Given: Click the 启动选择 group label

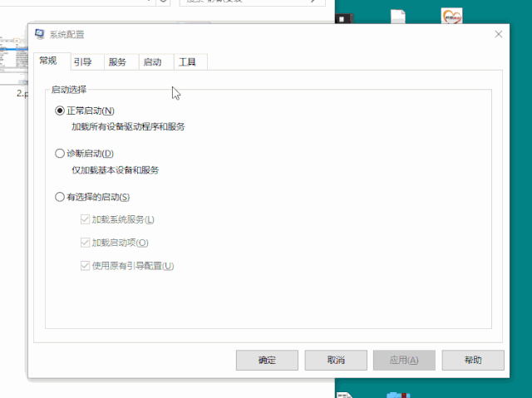Looking at the screenshot, I should (69, 90).
